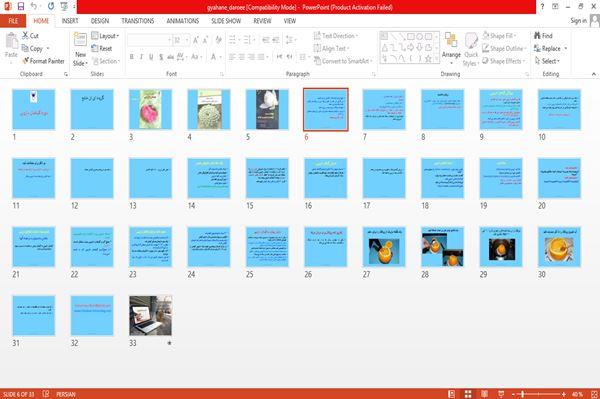Fit slide to current window icon
This screenshot has width=600, height=399.
pos(594,394)
